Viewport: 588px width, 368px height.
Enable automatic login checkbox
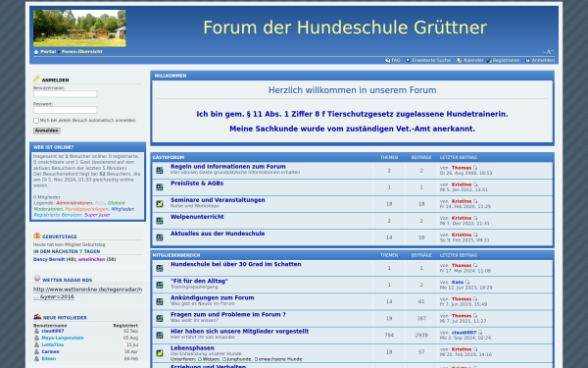tap(36, 121)
